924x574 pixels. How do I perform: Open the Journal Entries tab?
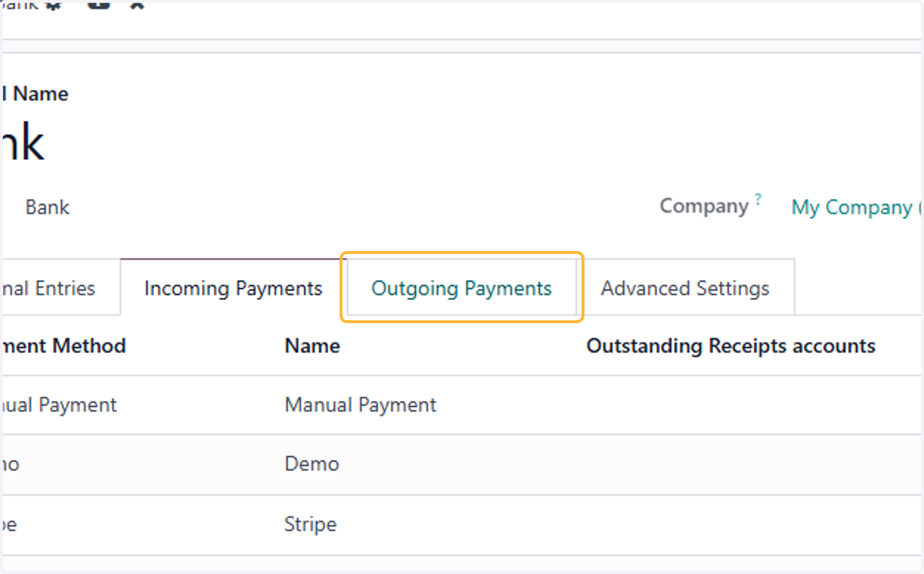click(60, 288)
